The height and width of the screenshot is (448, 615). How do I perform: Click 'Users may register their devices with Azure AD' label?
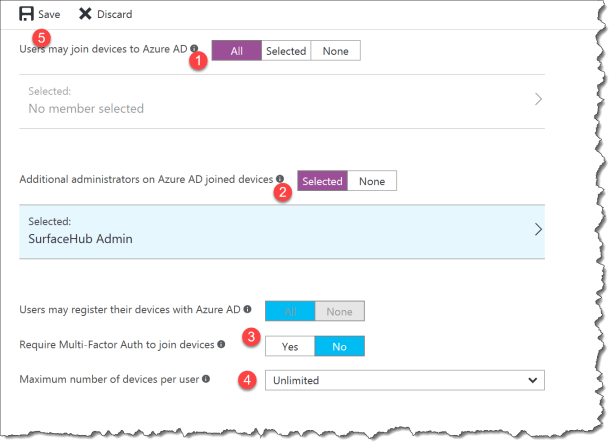(129, 309)
